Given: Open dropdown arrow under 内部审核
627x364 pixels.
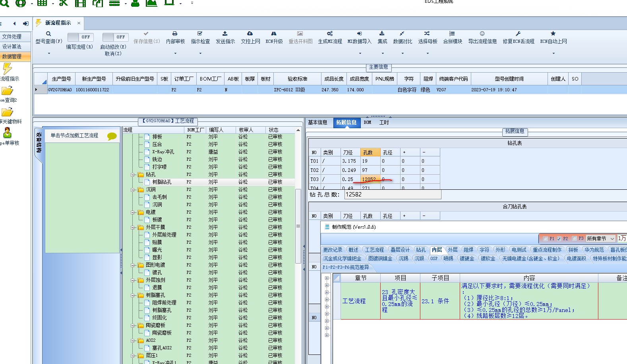Looking at the screenshot, I should (175, 53).
